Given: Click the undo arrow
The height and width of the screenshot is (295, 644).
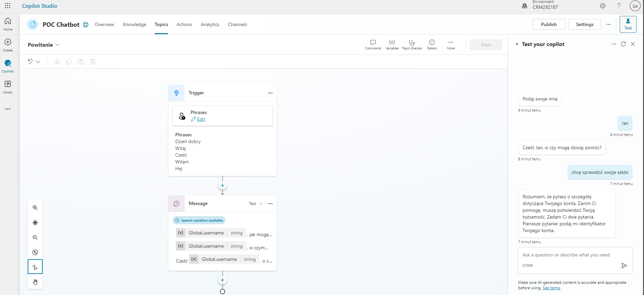Looking at the screenshot, I should (30, 61).
